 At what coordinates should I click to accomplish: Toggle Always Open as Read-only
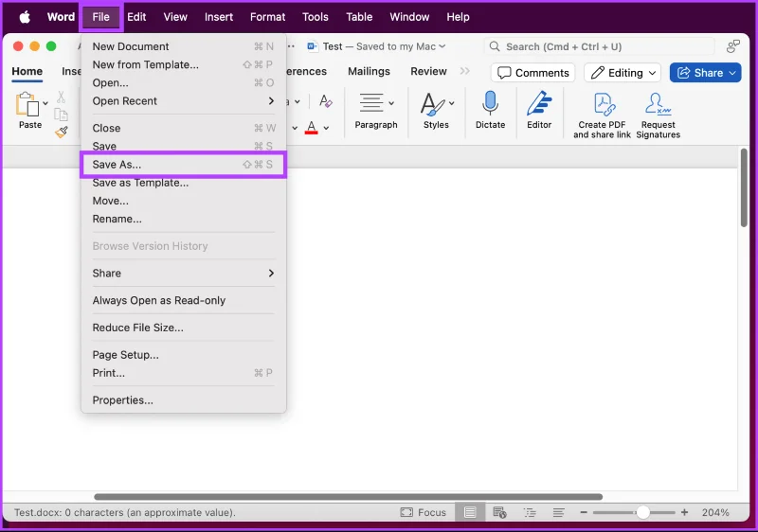pos(183,300)
